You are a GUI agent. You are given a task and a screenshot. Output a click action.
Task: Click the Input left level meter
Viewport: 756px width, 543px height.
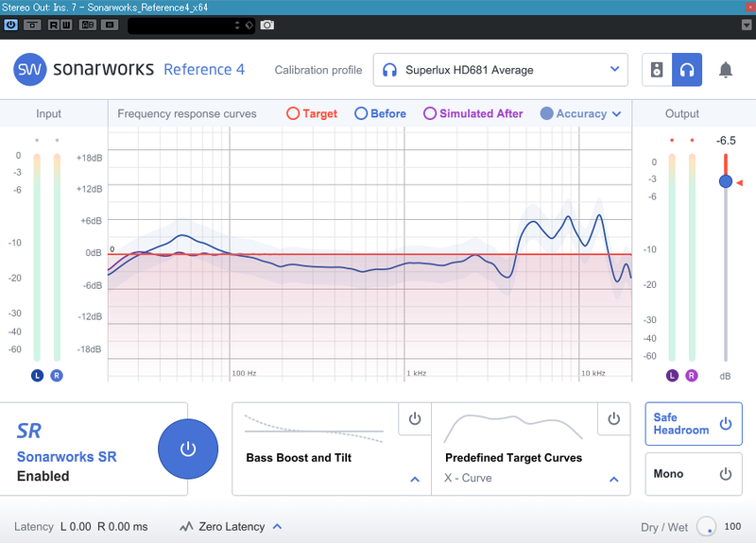click(x=37, y=257)
